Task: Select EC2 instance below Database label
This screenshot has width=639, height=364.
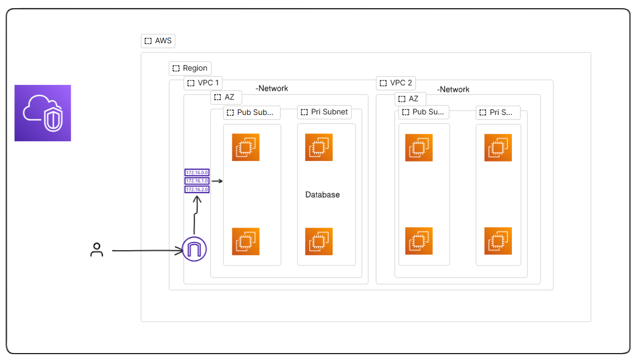Action: tap(319, 241)
